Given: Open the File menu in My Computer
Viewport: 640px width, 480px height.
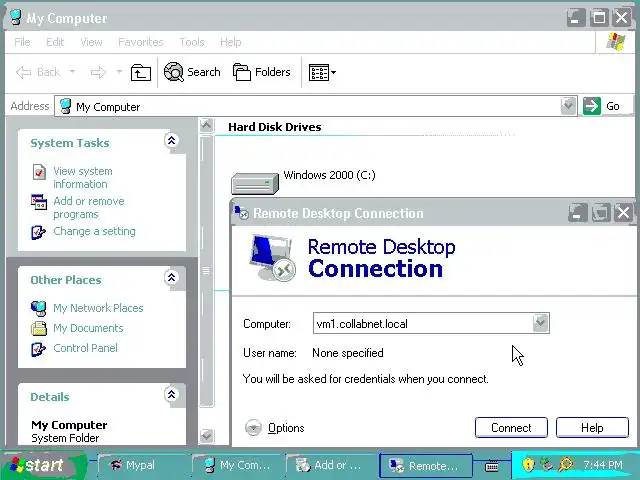Looking at the screenshot, I should (x=22, y=42).
